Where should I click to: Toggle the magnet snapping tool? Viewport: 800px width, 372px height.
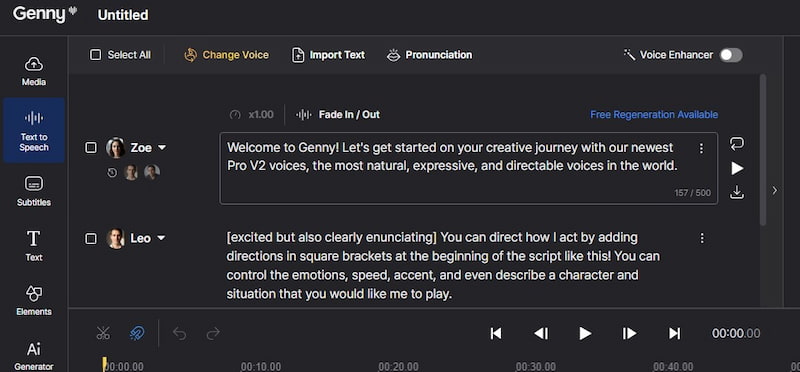point(137,334)
